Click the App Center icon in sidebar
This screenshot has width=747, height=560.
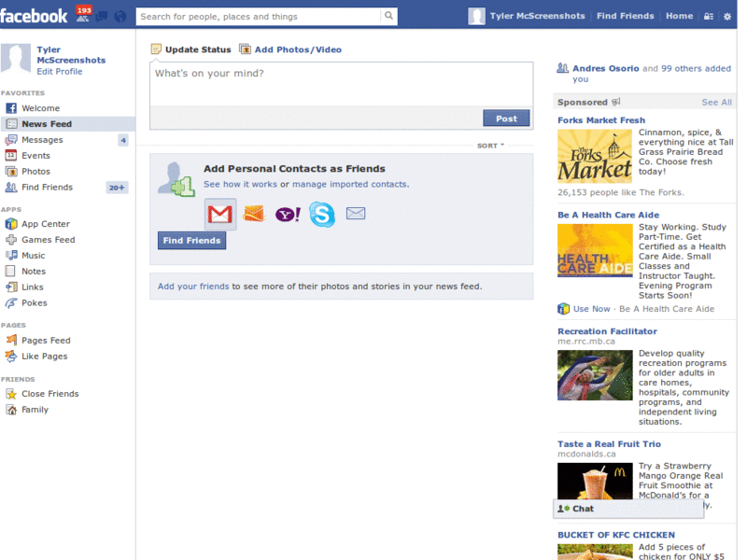click(x=11, y=223)
